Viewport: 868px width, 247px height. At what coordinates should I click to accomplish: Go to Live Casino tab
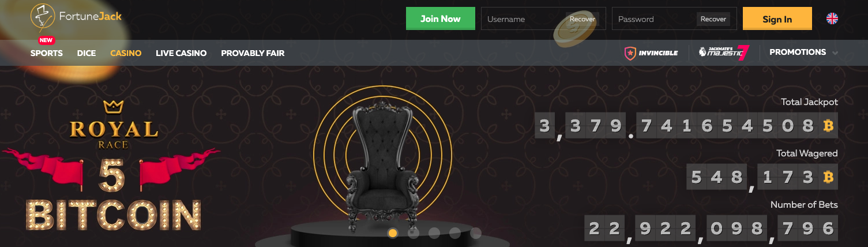(181, 53)
